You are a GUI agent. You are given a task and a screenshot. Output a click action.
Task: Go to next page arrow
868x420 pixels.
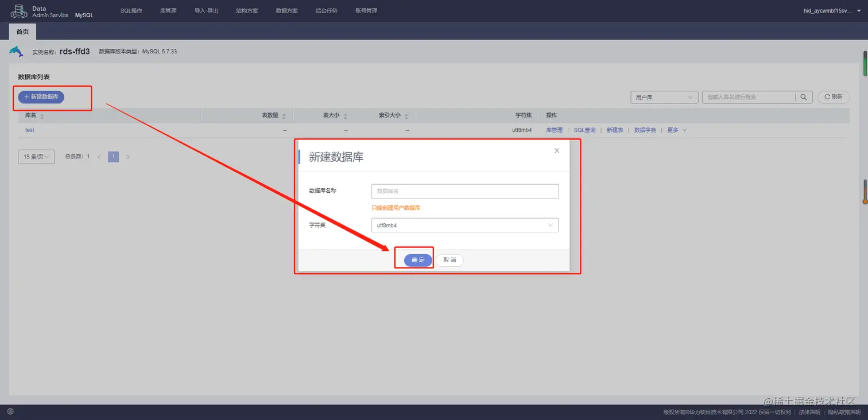[127, 157]
